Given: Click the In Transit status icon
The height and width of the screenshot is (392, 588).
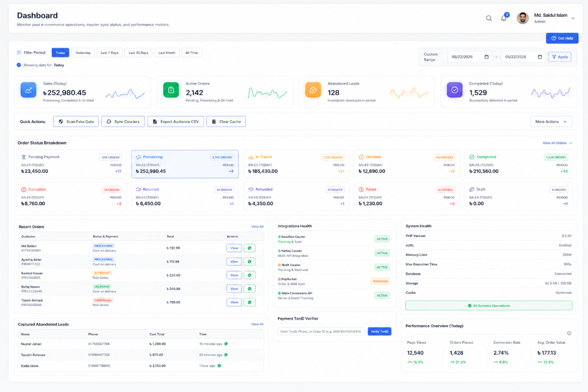Looking at the screenshot, I should (x=251, y=157).
